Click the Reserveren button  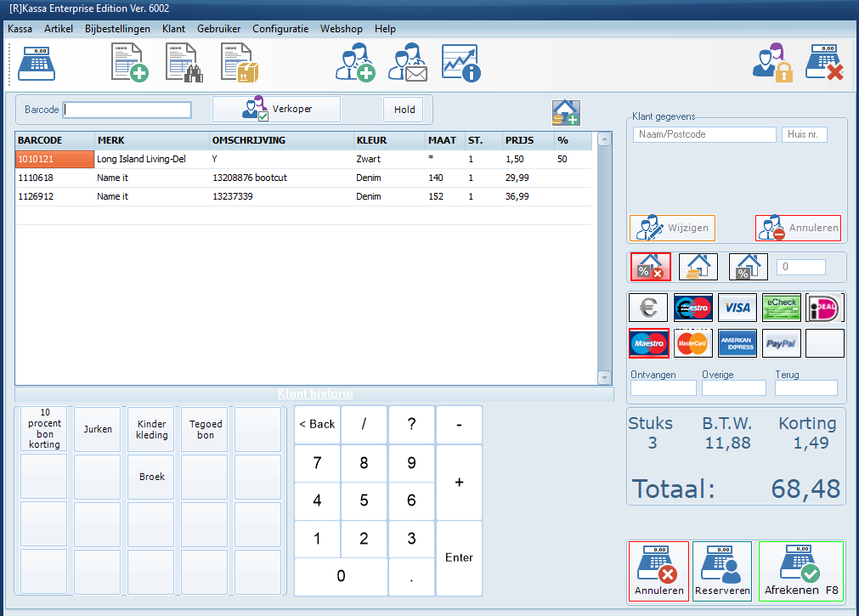[x=722, y=572]
